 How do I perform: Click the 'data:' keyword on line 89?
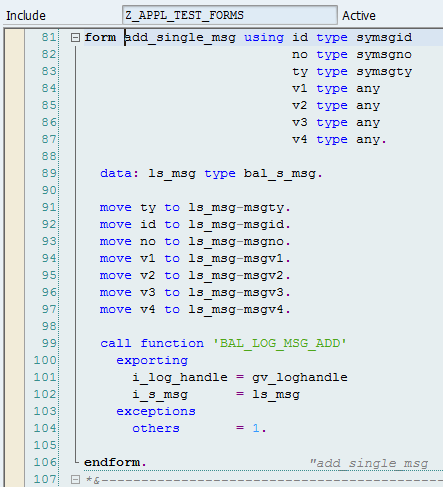(x=119, y=173)
